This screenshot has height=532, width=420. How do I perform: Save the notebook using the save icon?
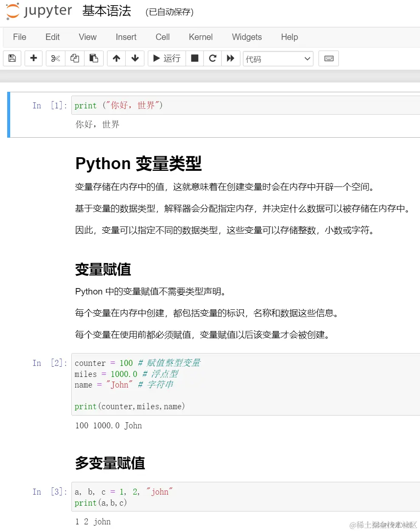pos(12,58)
